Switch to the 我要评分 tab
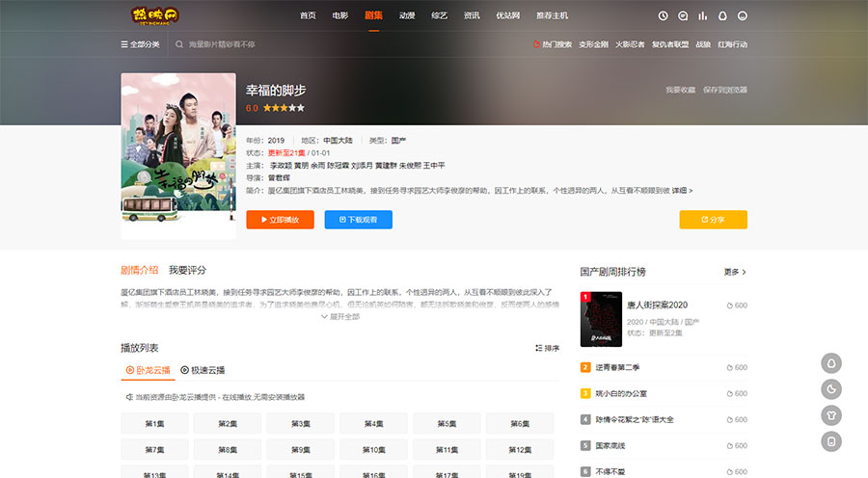 (187, 270)
